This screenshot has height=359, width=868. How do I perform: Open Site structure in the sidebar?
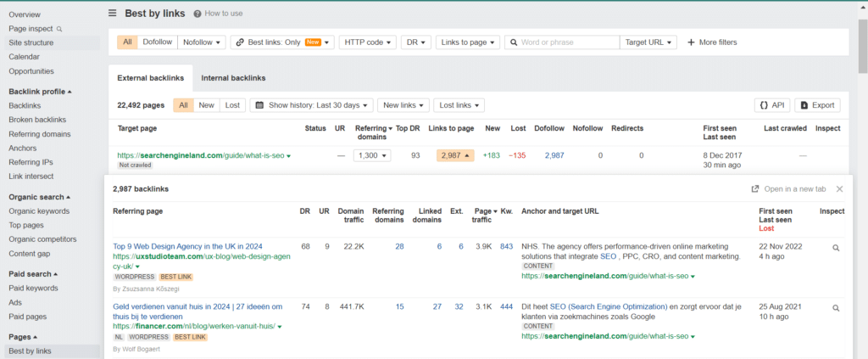31,42
